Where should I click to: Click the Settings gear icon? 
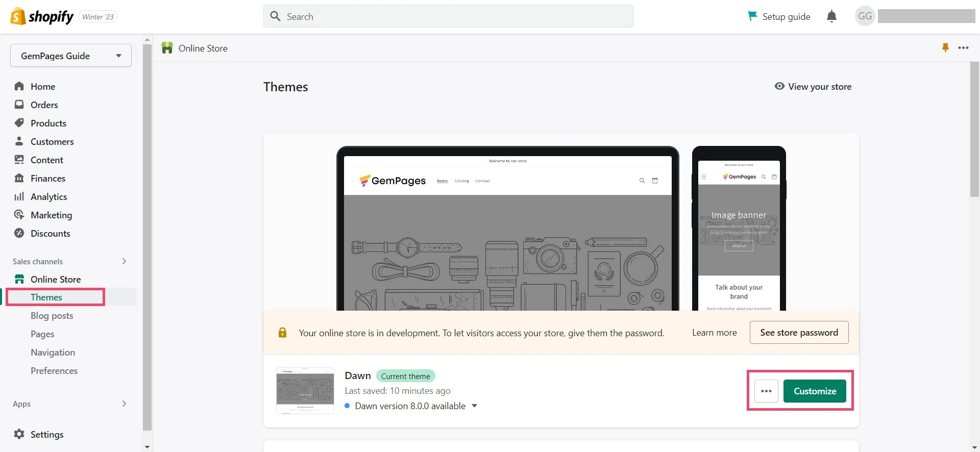click(x=19, y=434)
